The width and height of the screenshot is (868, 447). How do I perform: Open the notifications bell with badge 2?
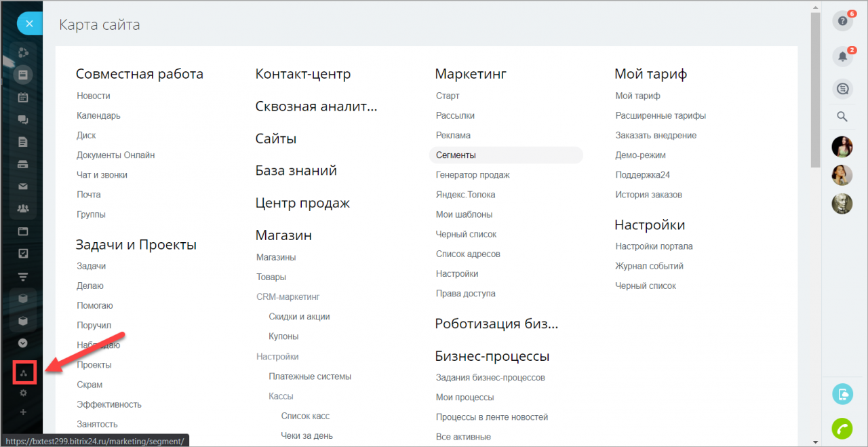(x=842, y=56)
